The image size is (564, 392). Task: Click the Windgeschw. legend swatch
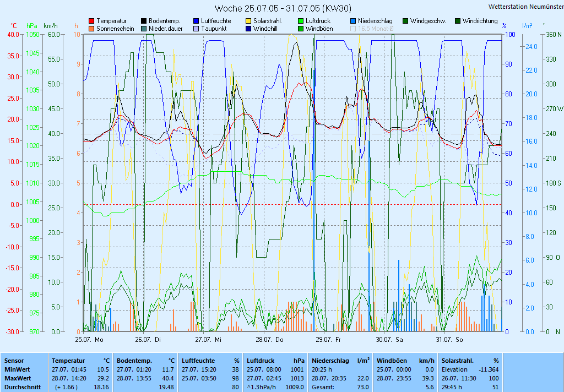tap(405, 21)
